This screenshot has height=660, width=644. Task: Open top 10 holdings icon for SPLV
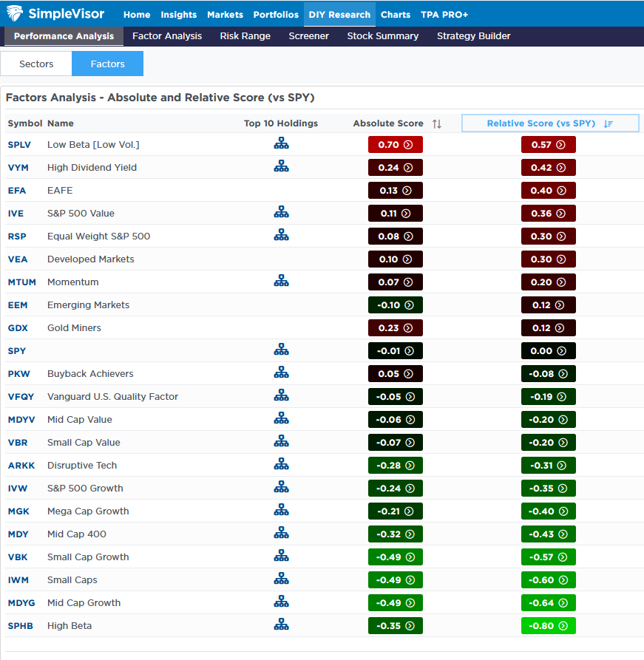coord(281,144)
